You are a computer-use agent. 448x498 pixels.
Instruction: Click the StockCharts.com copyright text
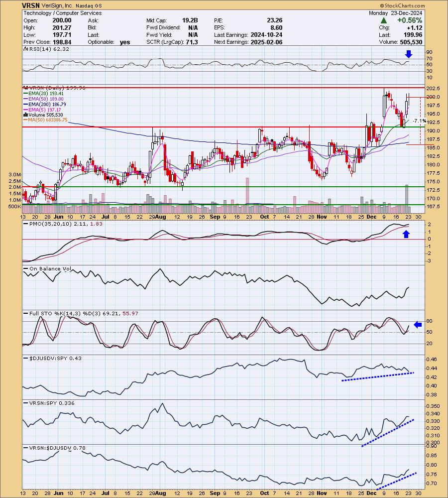(x=402, y=5)
